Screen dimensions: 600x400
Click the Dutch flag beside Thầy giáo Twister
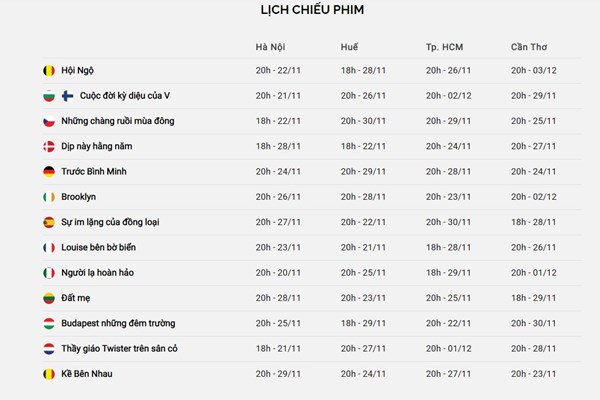point(49,349)
